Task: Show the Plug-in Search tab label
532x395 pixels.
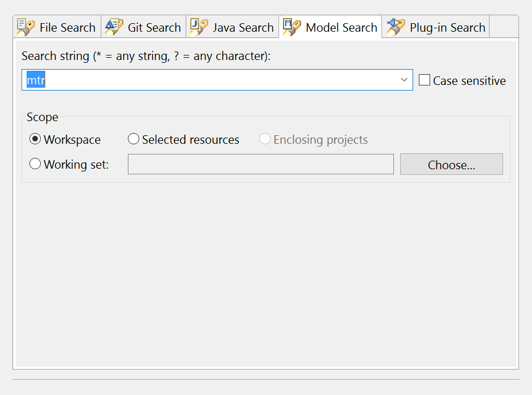Action: [x=448, y=28]
